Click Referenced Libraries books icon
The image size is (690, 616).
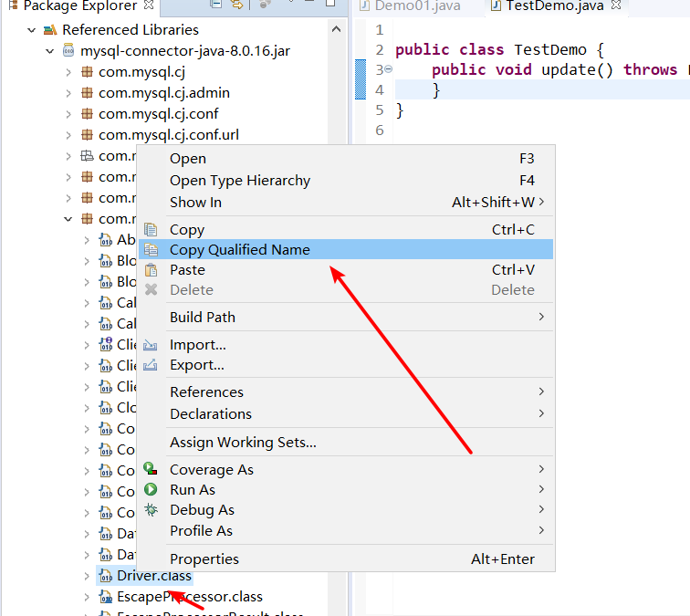coord(49,30)
